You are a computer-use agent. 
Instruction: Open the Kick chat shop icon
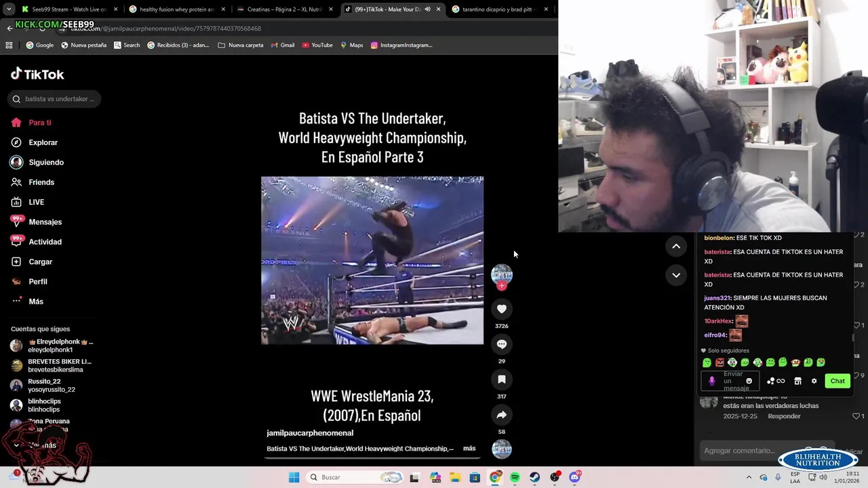click(x=797, y=381)
